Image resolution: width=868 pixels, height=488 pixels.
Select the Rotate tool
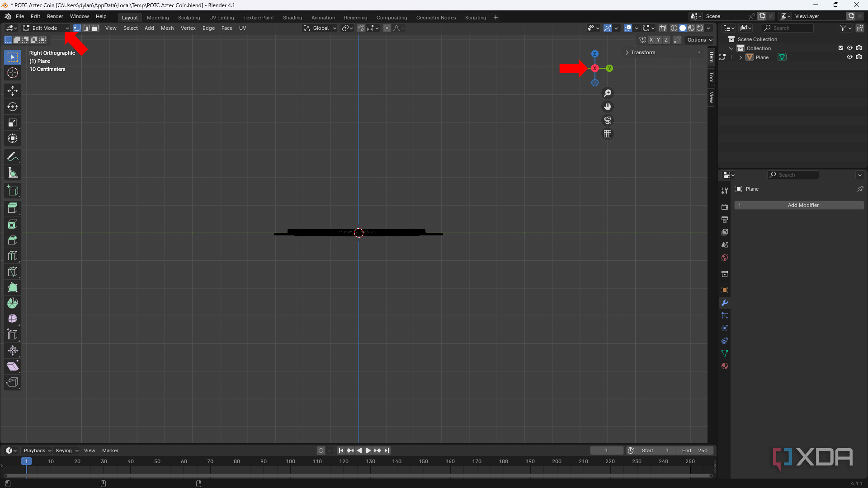click(x=13, y=107)
